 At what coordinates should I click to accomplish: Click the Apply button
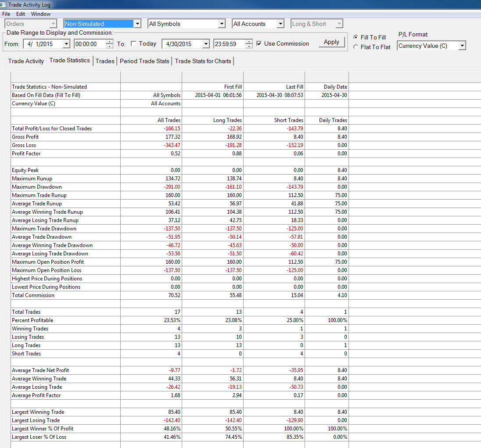coord(332,42)
